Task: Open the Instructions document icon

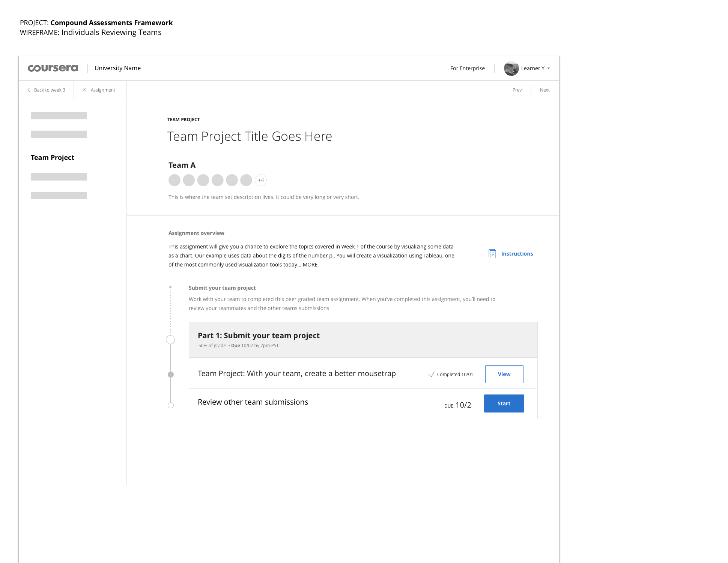Action: pyautogui.click(x=492, y=254)
